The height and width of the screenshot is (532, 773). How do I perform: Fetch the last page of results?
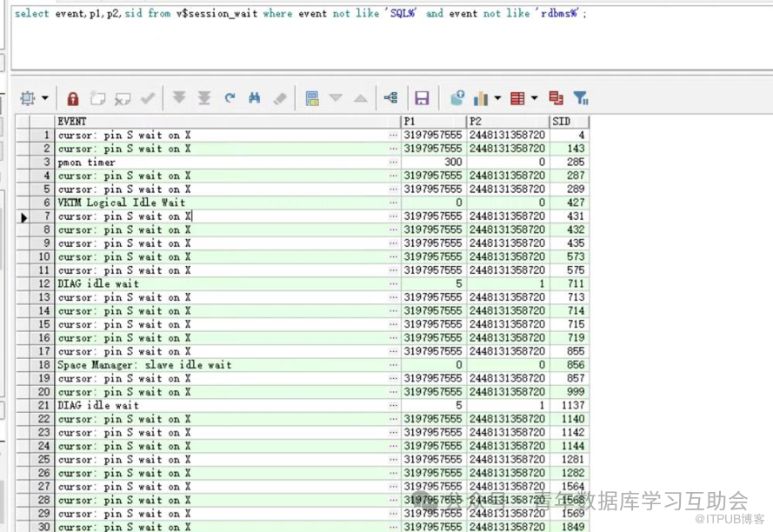pos(204,98)
